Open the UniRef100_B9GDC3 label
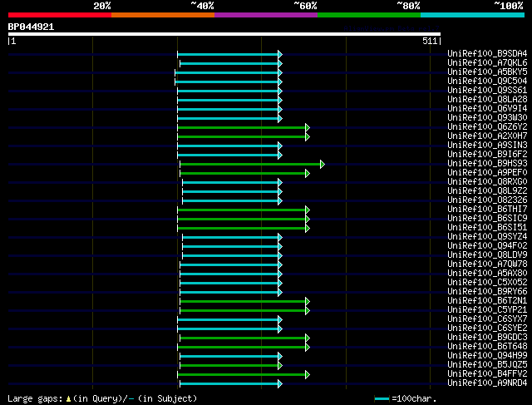 [487, 338]
